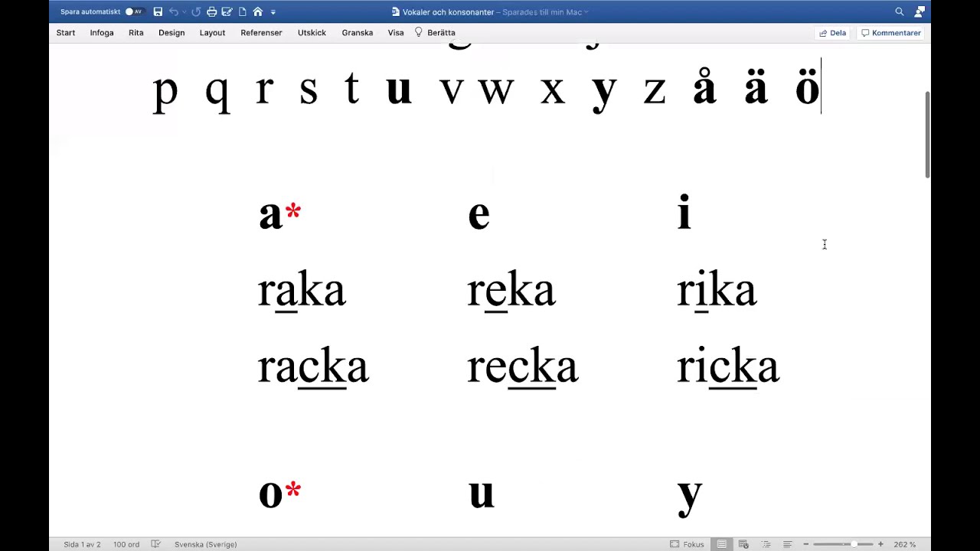
Task: Click the word raka in the document
Action: click(302, 292)
